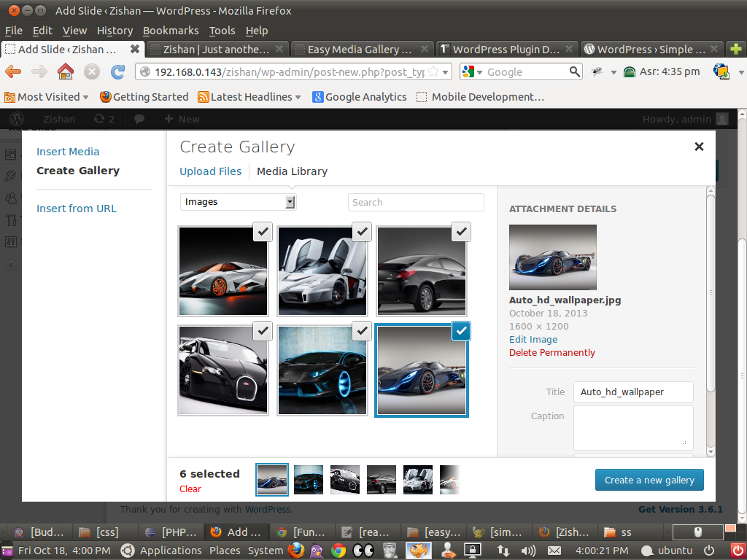Open the Bookmarks menu
747x560 pixels.
[171, 31]
